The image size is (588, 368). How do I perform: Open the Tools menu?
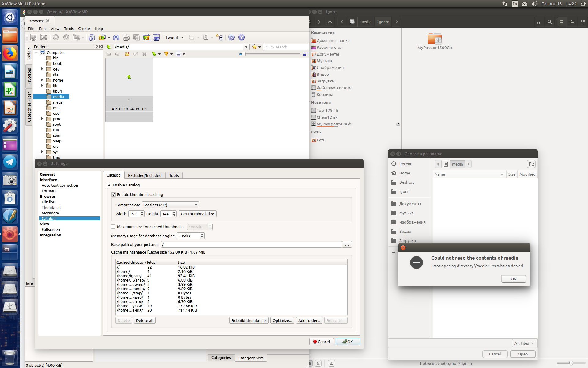point(69,29)
